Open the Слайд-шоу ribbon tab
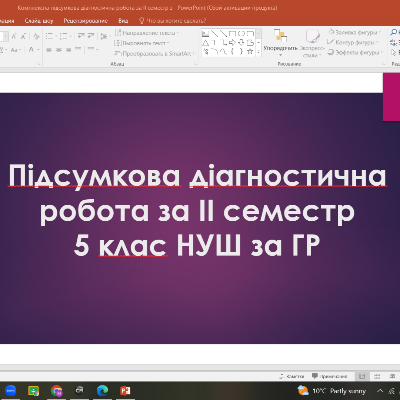 pos(39,21)
